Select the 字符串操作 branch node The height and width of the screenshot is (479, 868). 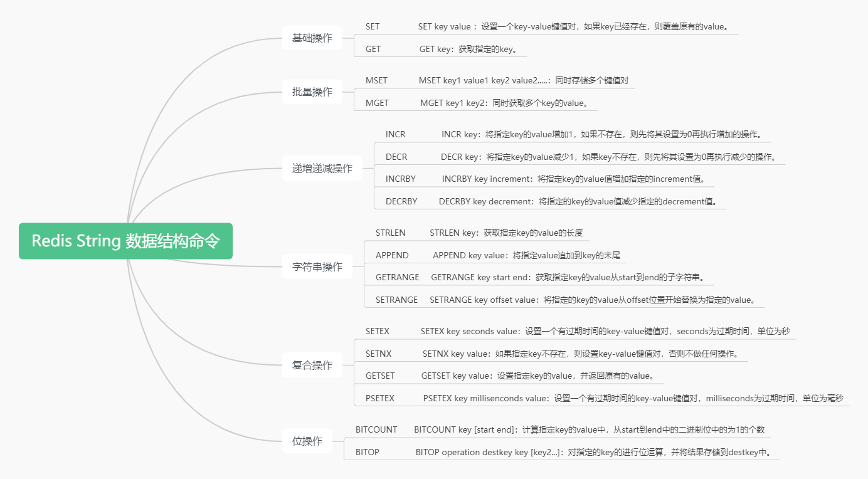(317, 266)
